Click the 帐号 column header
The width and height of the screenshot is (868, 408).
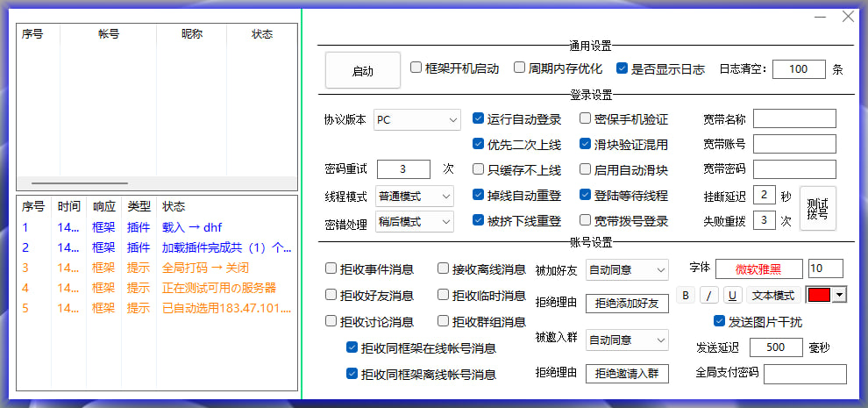coord(108,34)
